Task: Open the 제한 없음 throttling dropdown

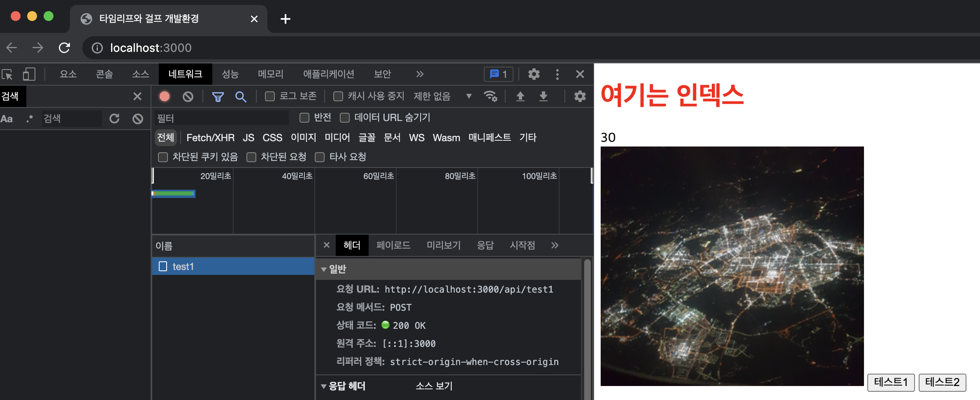Action: (x=443, y=96)
